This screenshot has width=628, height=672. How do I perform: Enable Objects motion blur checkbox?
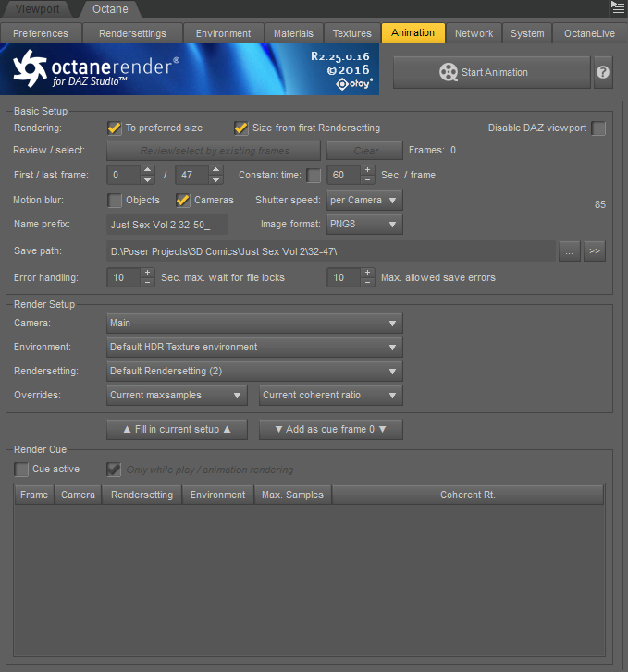click(x=115, y=201)
